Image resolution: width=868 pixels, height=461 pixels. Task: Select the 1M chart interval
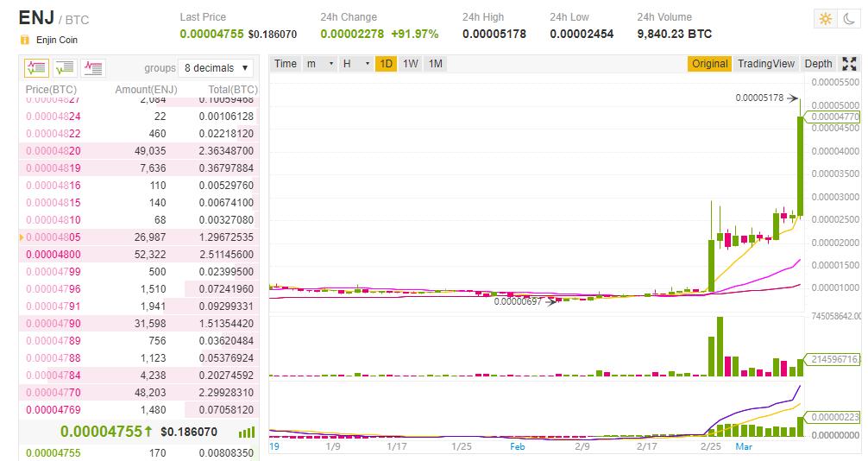pos(436,64)
